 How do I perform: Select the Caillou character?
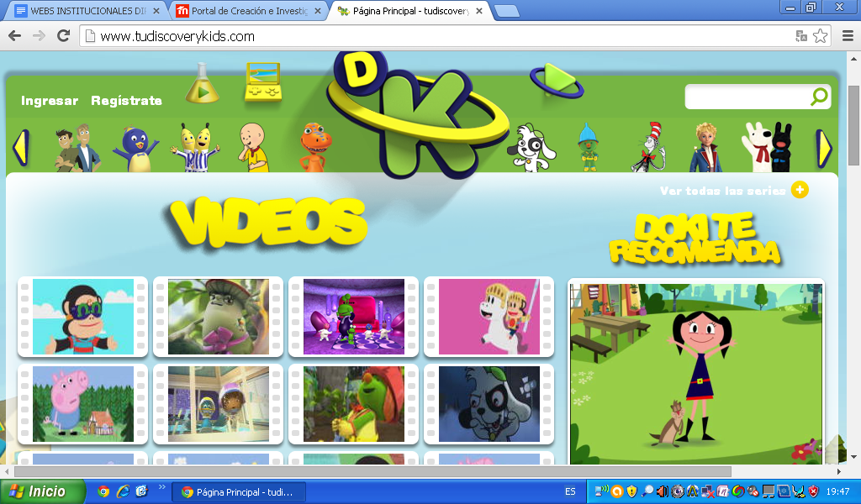click(254, 148)
